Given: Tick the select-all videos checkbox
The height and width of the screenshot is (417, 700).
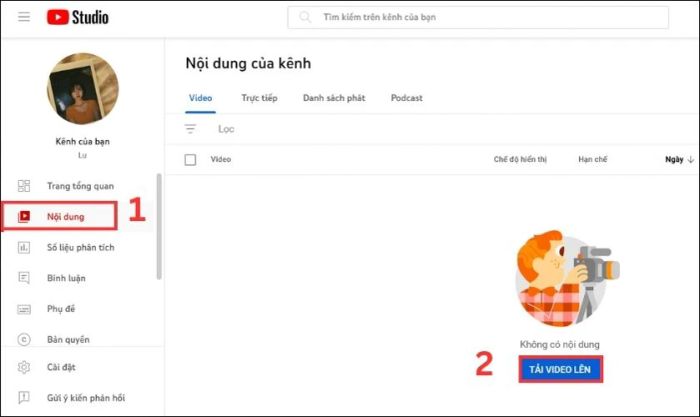Looking at the screenshot, I should point(190,159).
